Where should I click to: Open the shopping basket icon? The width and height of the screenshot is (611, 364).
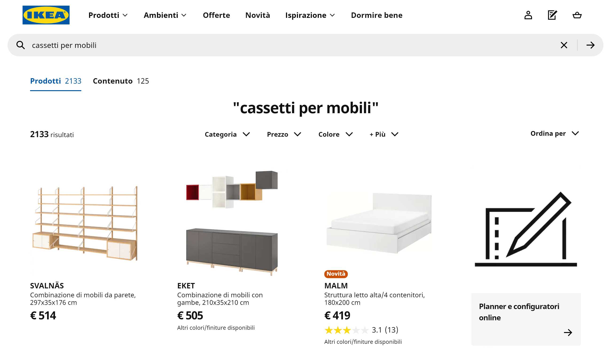577,15
